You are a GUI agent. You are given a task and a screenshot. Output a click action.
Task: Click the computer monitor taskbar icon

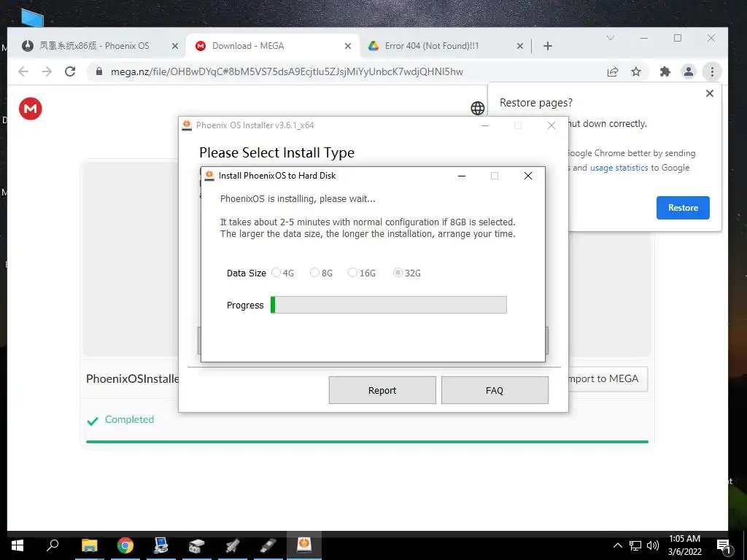[x=161, y=545]
